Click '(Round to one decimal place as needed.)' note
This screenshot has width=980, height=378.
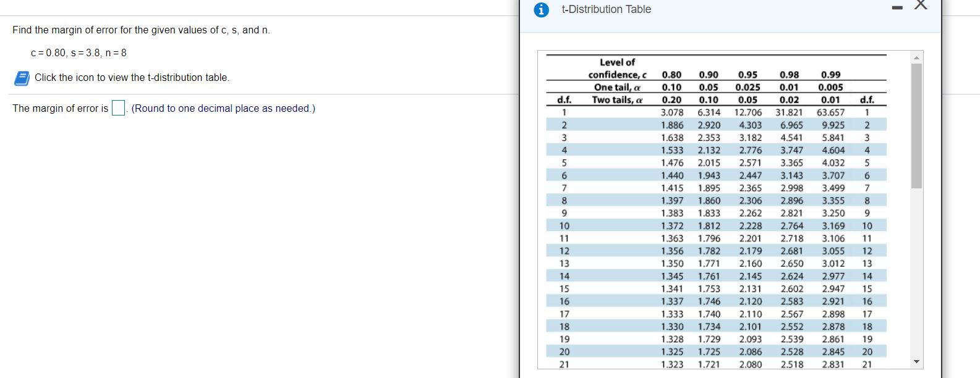point(223,108)
